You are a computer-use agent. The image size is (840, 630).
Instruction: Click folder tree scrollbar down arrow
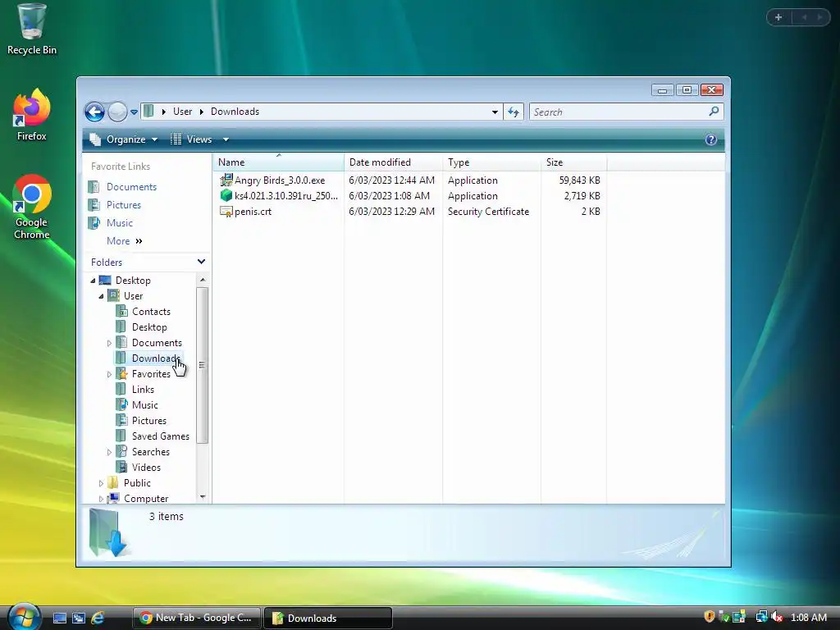coord(203,497)
